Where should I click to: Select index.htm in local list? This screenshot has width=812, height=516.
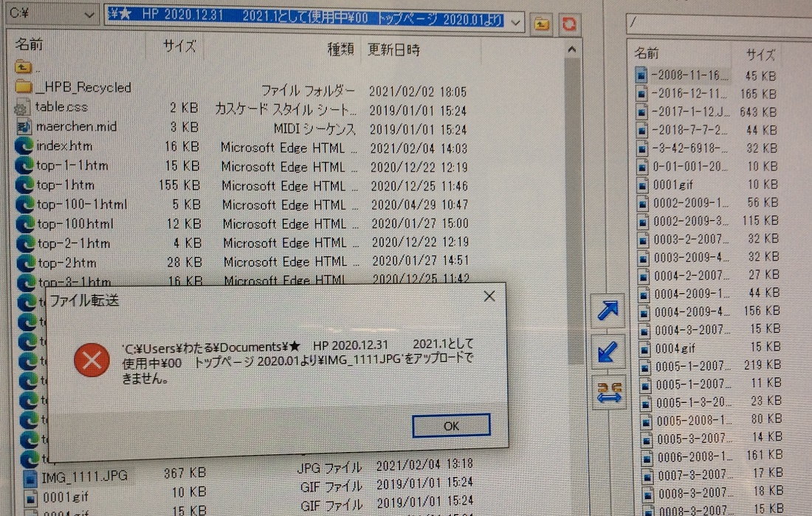point(64,145)
